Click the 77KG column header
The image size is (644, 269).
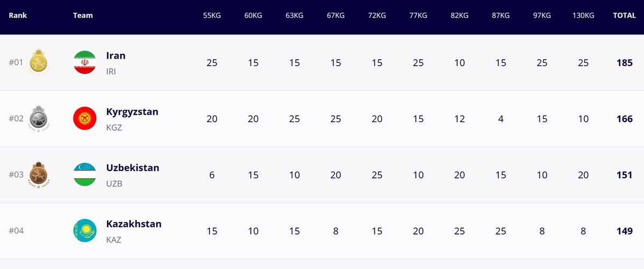point(418,16)
